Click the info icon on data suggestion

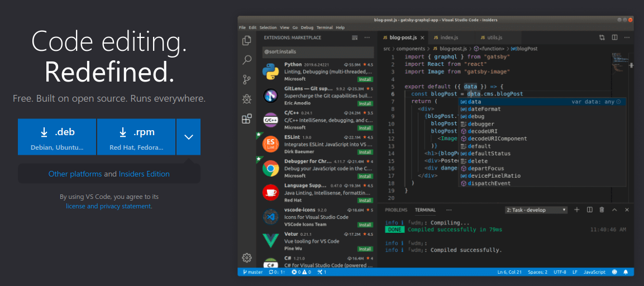pyautogui.click(x=618, y=102)
